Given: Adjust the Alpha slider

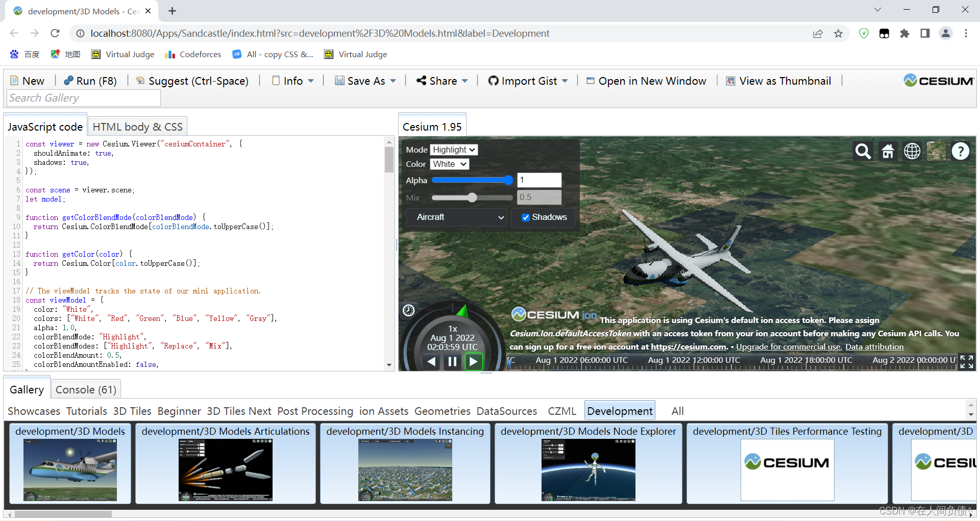Looking at the screenshot, I should point(472,180).
